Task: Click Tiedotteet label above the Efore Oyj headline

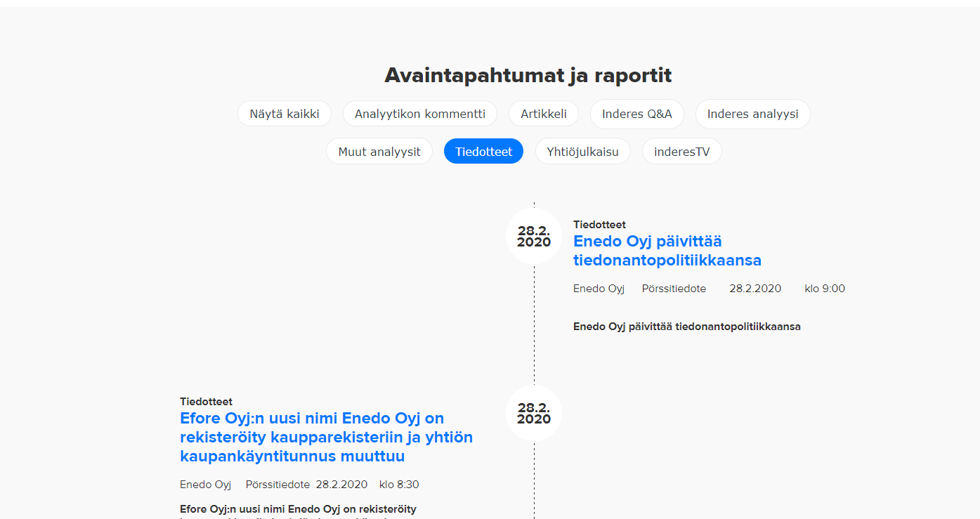Action: pyautogui.click(x=206, y=402)
